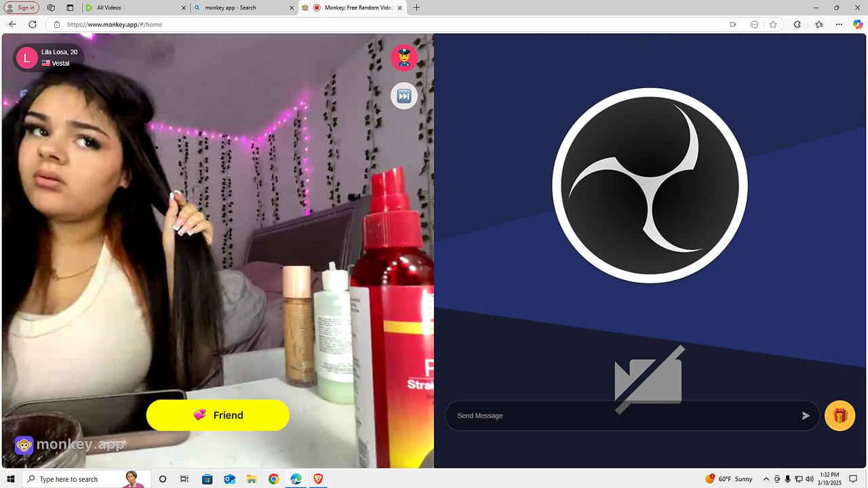The width and height of the screenshot is (868, 488).
Task: Switch to Microsoft Edge on taskbar
Action: coord(296,479)
